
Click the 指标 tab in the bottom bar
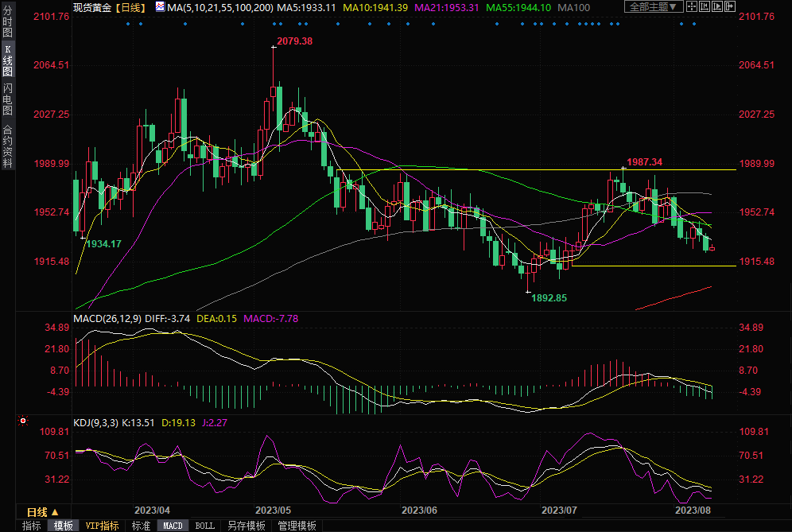(x=32, y=526)
